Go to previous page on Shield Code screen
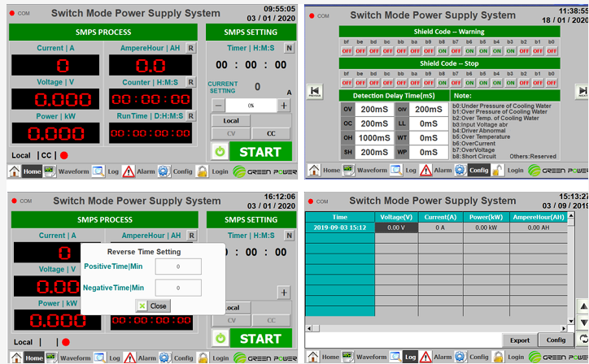Viewport: 589px width, 364px height. point(313,91)
